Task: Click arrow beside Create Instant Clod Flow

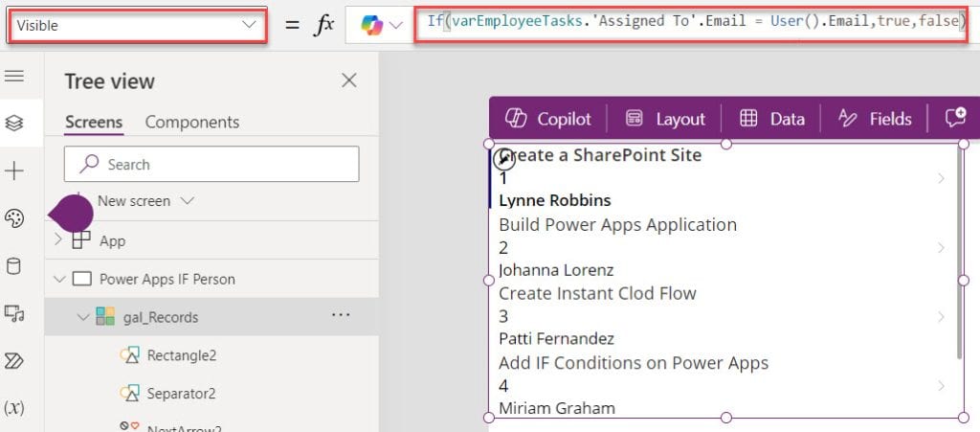Action: [941, 317]
